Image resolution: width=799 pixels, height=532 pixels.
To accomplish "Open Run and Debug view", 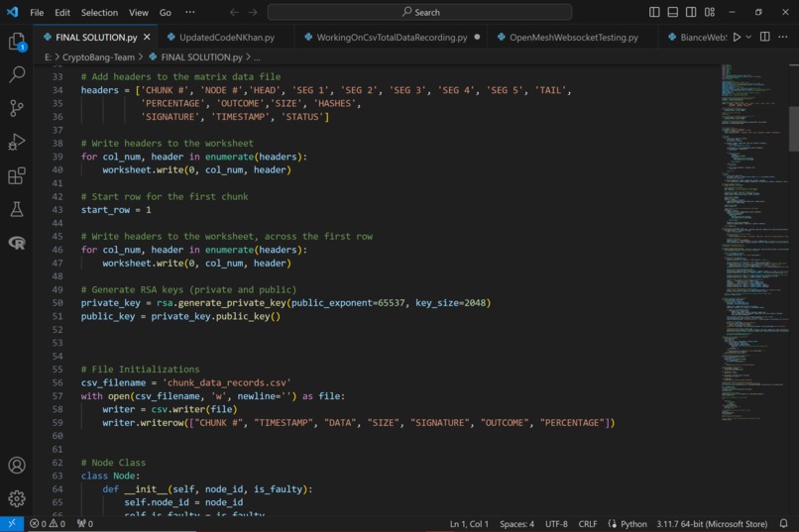I will click(x=17, y=142).
